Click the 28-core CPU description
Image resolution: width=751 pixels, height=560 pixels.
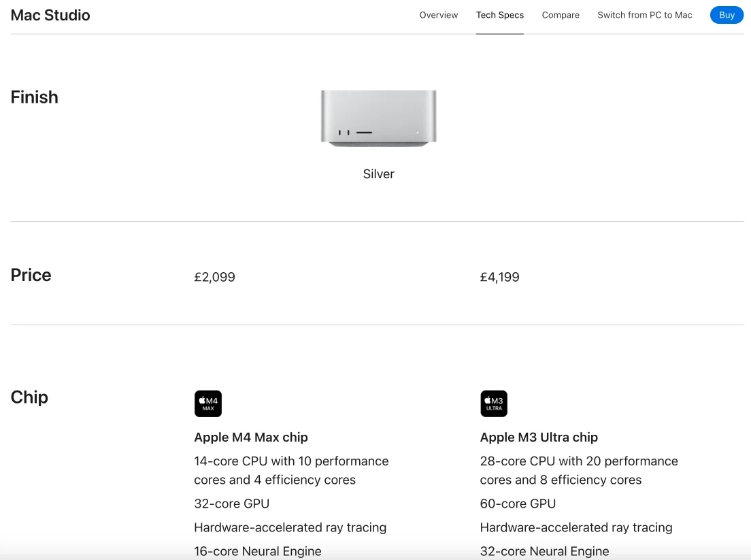click(x=579, y=470)
